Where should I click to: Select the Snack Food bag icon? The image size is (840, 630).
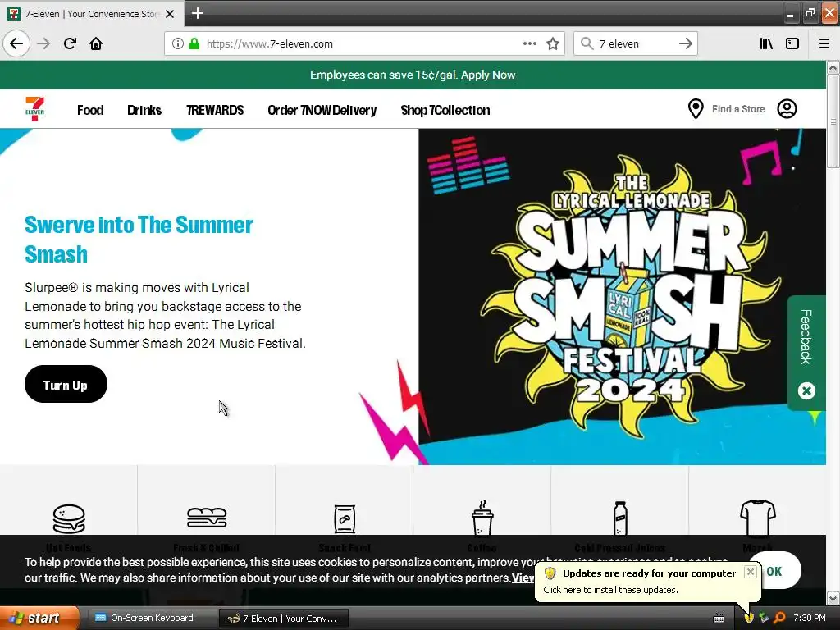[345, 518]
